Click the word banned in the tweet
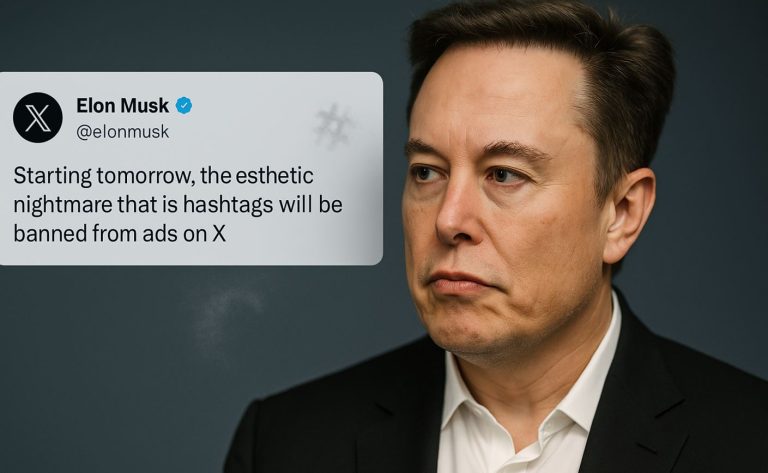The height and width of the screenshot is (473, 768). point(50,234)
